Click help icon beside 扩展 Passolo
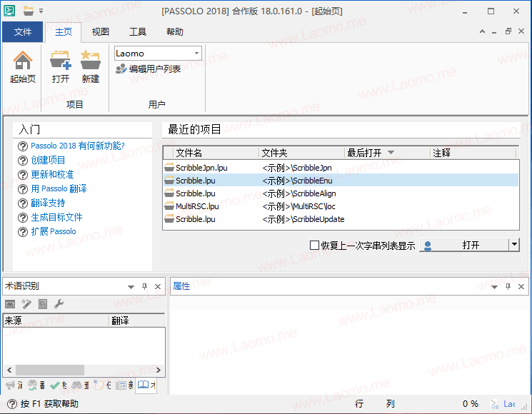The image size is (532, 414). point(22,231)
